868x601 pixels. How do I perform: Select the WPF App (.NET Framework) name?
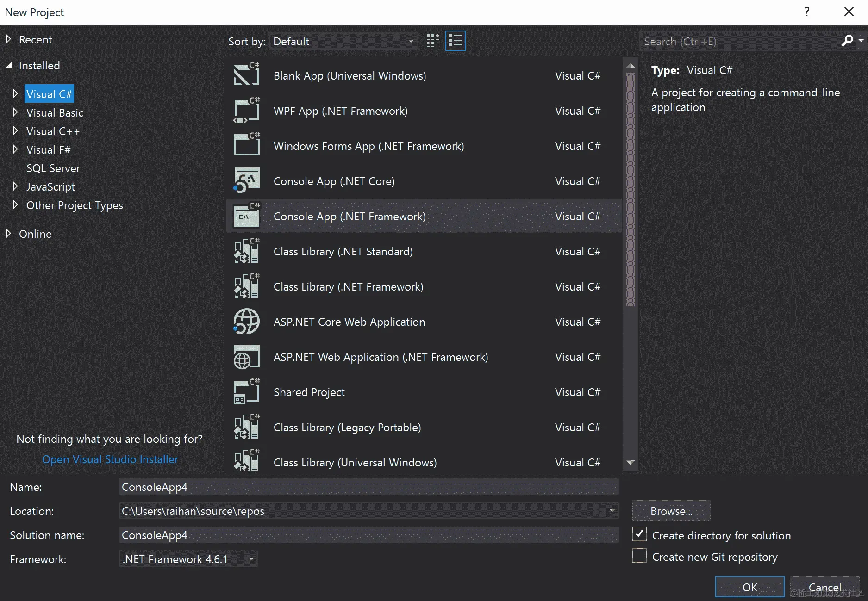(340, 111)
